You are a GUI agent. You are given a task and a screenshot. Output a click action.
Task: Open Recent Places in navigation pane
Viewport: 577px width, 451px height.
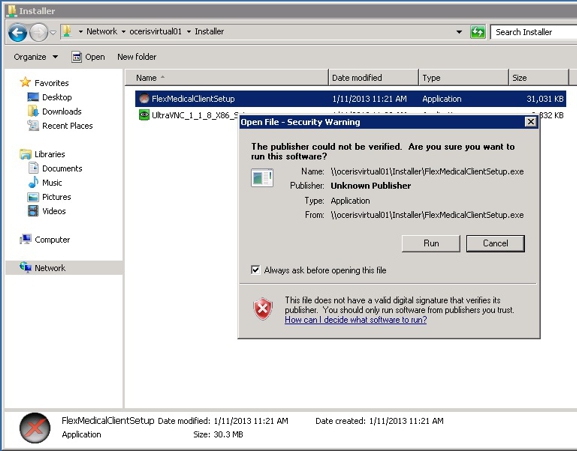[67, 126]
